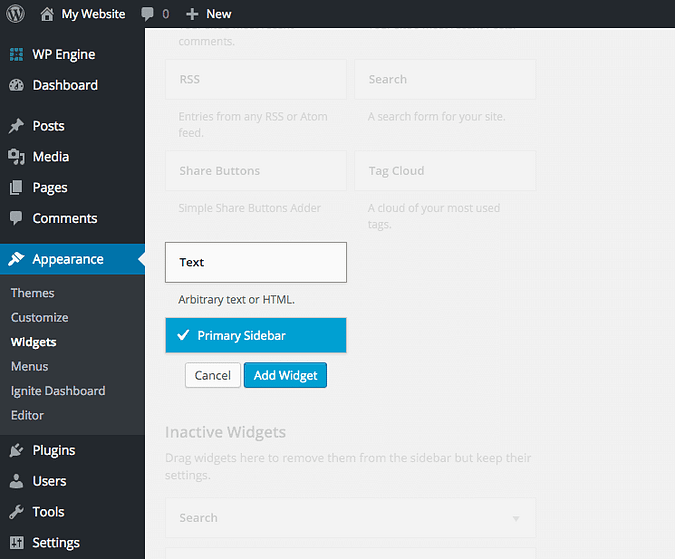Click the Comments speech bubble sidebar icon
Image resolution: width=675 pixels, height=559 pixels.
(16, 218)
